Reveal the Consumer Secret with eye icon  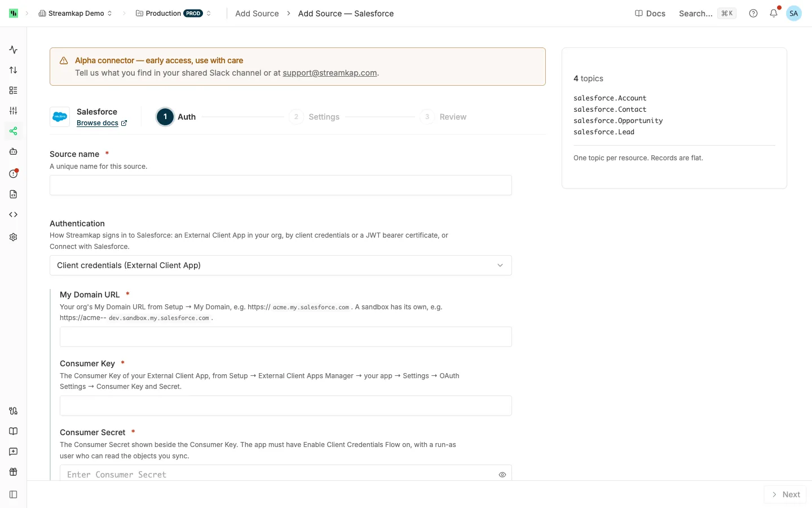502,475
